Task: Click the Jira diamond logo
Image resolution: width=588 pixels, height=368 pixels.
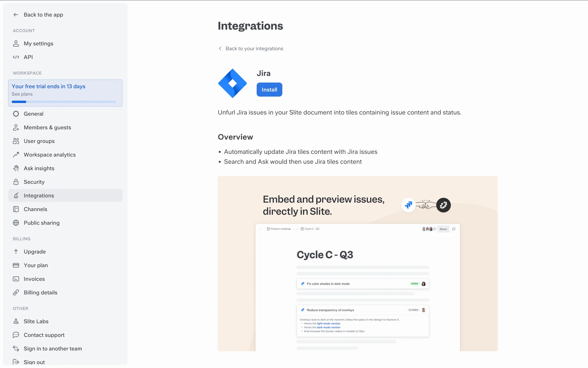Action: [232, 83]
